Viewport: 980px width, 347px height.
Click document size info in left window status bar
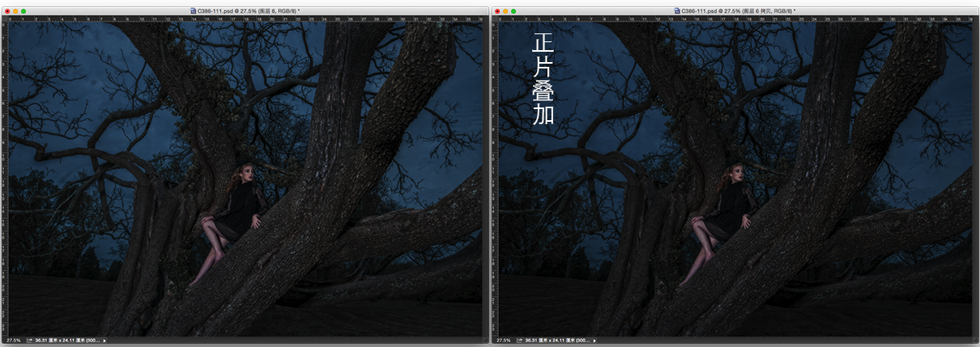click(68, 340)
